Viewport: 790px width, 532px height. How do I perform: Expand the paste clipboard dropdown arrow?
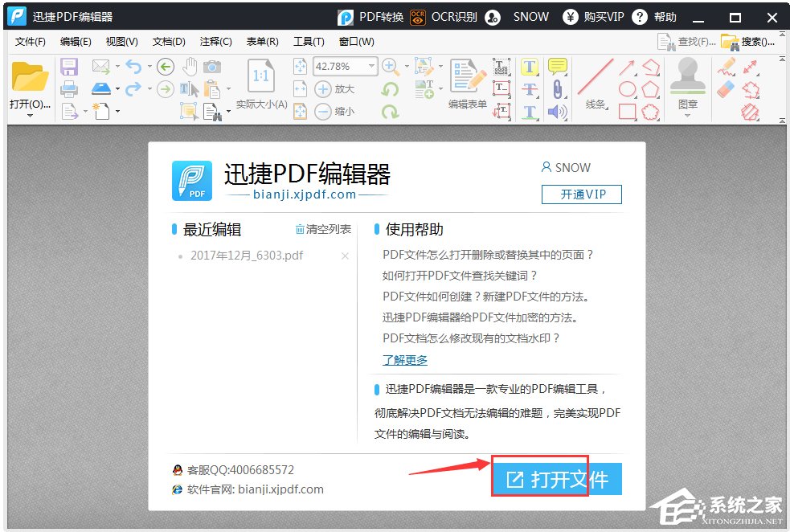click(x=228, y=89)
